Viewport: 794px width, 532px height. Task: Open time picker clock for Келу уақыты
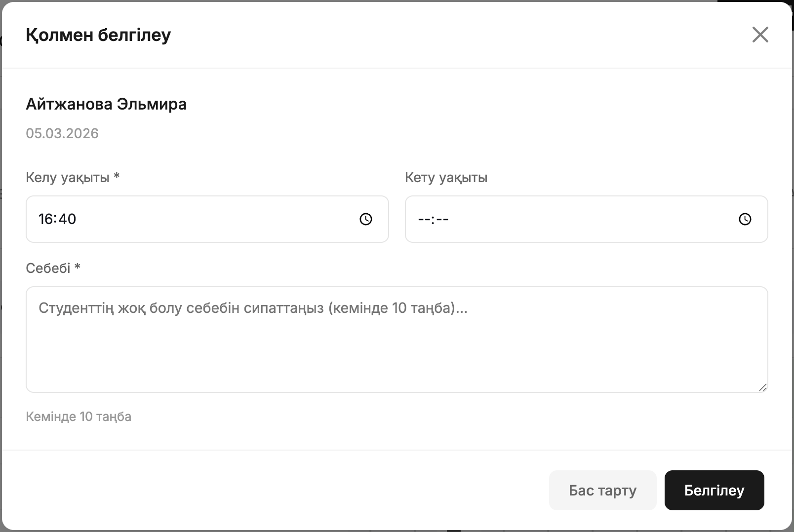[x=365, y=219]
